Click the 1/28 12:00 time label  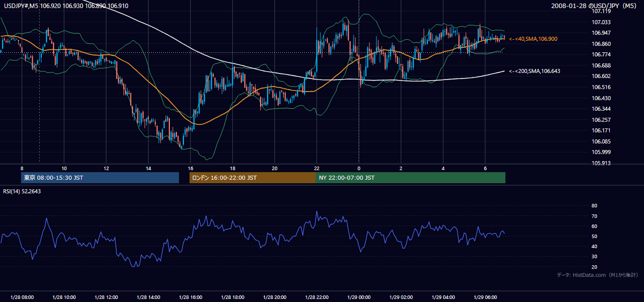106,297
